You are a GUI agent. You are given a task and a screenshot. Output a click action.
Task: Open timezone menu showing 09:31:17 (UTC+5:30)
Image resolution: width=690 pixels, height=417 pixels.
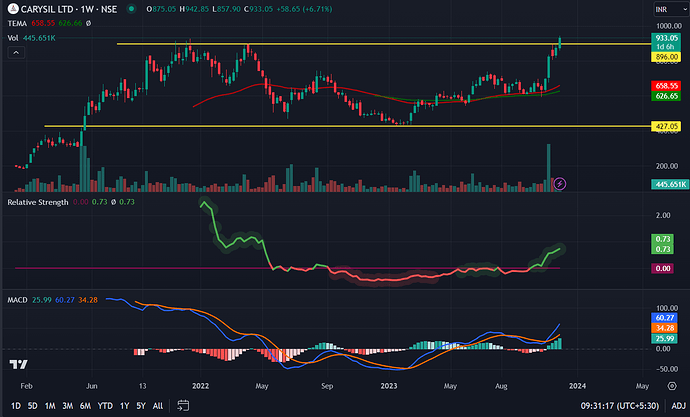tap(620, 406)
